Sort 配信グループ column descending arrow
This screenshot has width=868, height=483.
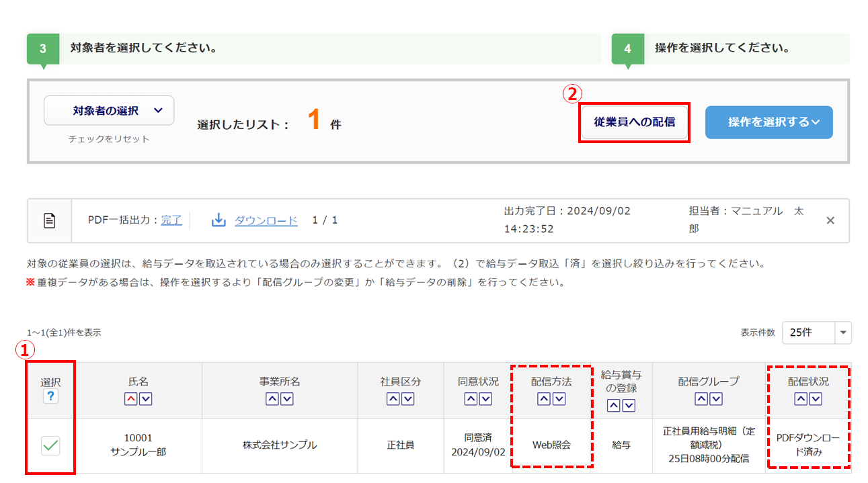click(716, 399)
